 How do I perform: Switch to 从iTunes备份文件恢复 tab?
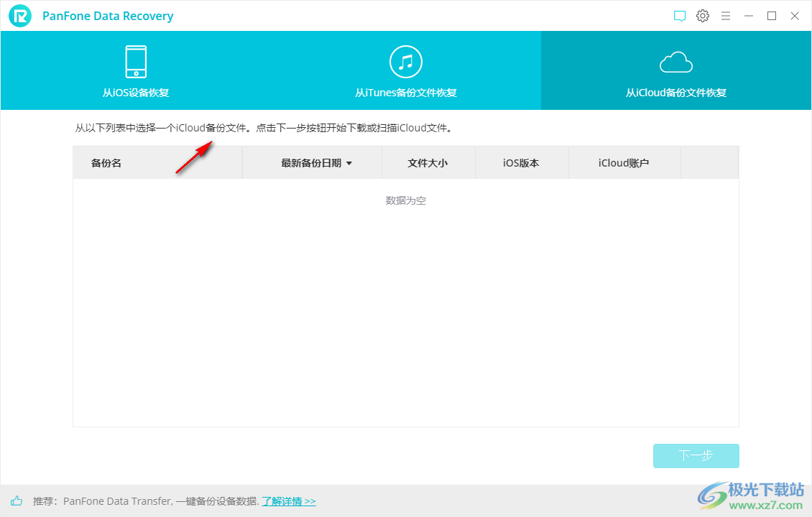(x=406, y=70)
